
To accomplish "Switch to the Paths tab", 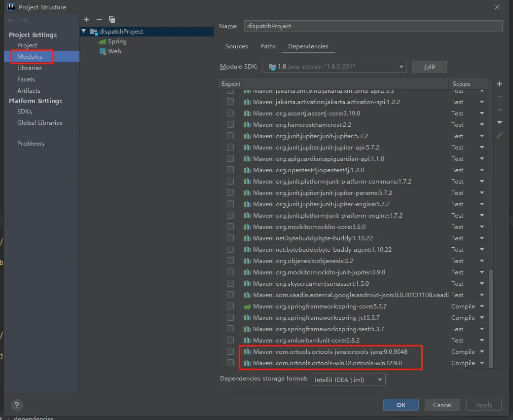I will (x=268, y=46).
